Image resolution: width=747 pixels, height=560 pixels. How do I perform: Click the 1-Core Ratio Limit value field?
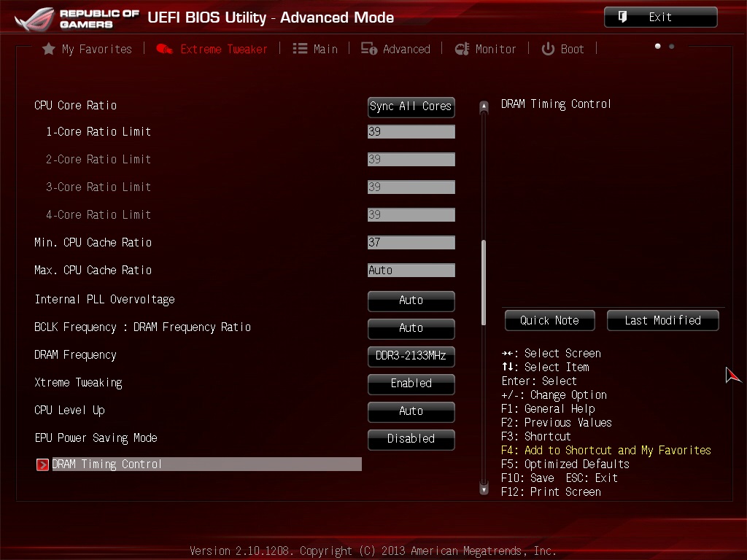[411, 132]
